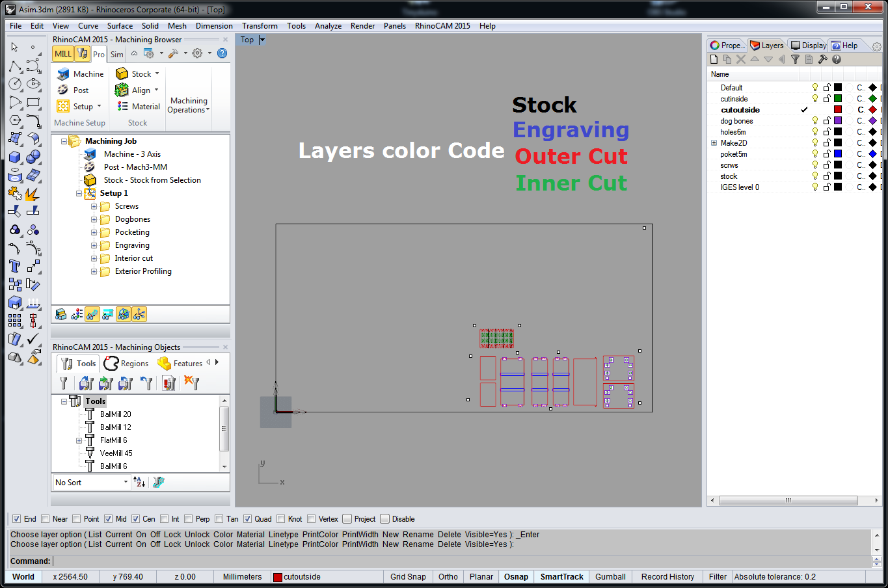Open the Surface menu

120,26
